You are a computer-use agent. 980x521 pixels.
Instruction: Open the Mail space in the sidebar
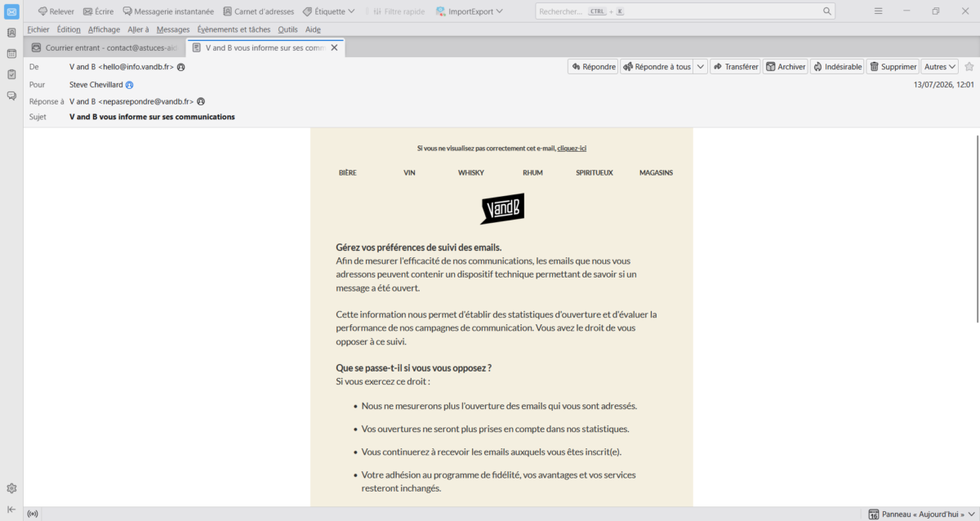pyautogui.click(x=11, y=11)
